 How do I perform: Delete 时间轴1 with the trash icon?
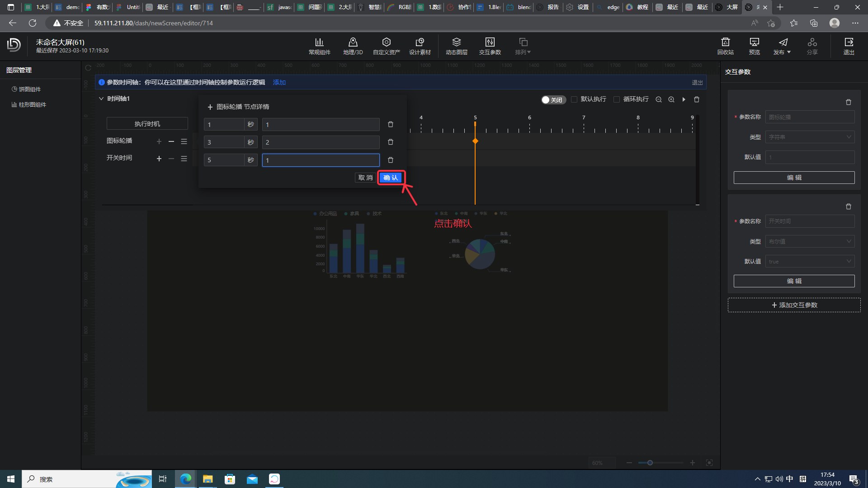coord(697,99)
